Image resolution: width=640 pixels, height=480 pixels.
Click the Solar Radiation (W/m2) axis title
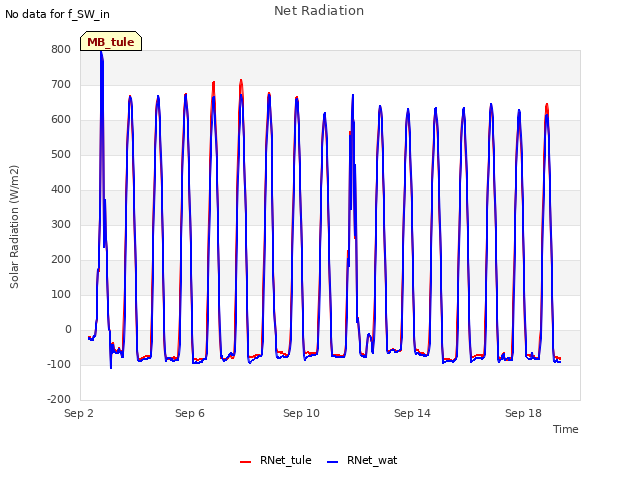click(14, 227)
